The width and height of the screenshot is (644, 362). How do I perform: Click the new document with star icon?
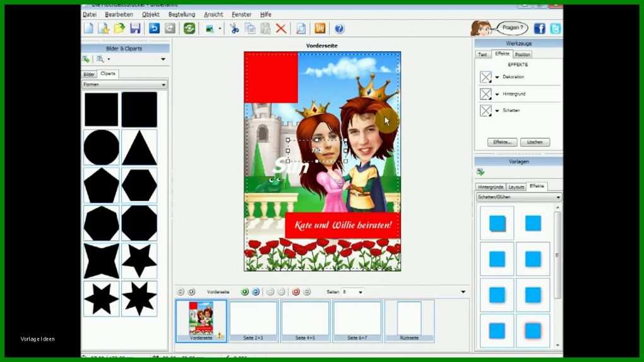[104, 28]
